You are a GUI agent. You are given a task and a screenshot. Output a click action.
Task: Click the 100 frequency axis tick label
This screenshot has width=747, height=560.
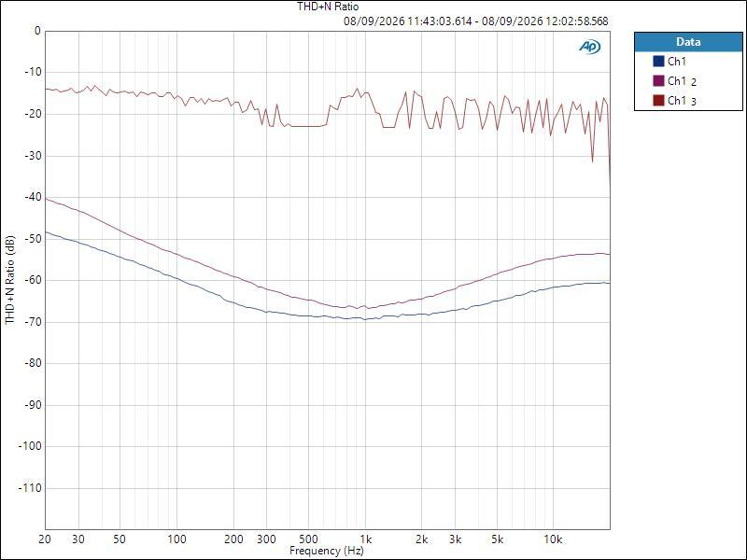tap(176, 539)
